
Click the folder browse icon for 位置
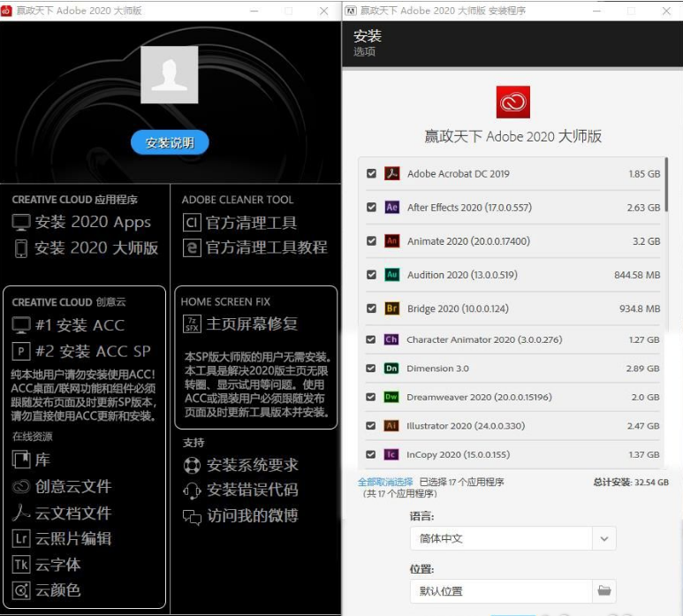(604, 590)
